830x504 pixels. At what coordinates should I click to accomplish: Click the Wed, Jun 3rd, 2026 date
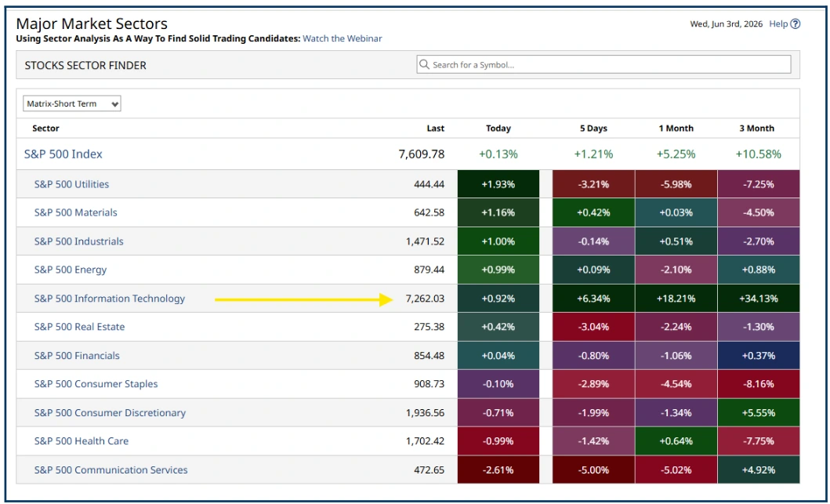tap(727, 24)
